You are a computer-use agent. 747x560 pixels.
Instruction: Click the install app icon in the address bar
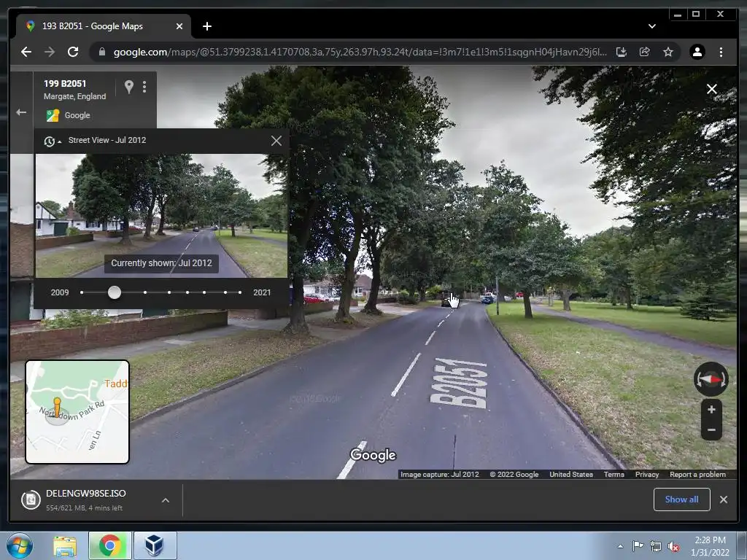[x=622, y=52]
